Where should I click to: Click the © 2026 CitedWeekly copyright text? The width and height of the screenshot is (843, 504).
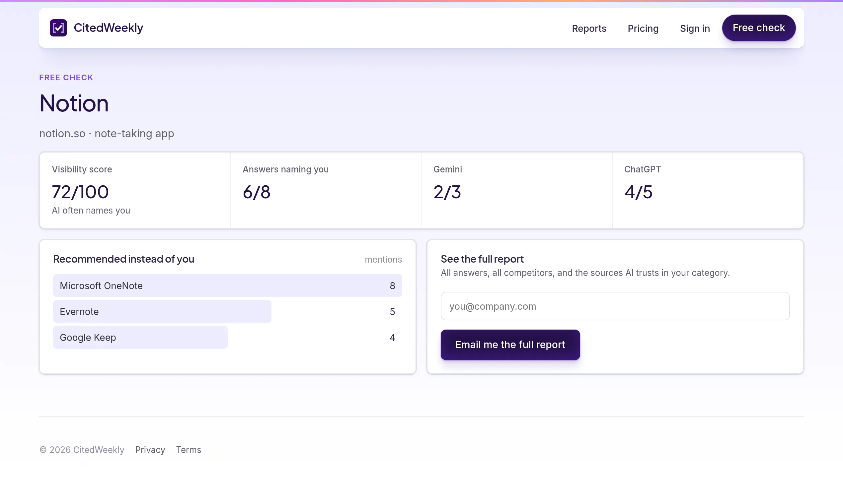tap(82, 450)
